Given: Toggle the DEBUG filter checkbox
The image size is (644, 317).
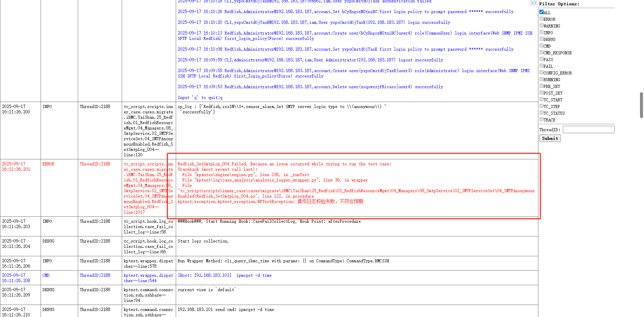Looking at the screenshot, I should (x=541, y=39).
